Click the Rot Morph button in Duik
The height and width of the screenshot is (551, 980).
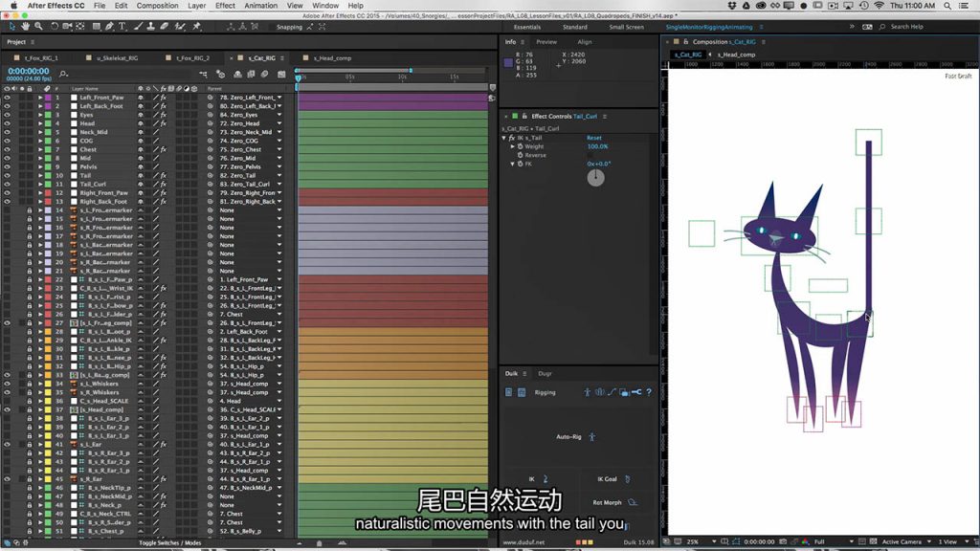click(615, 502)
